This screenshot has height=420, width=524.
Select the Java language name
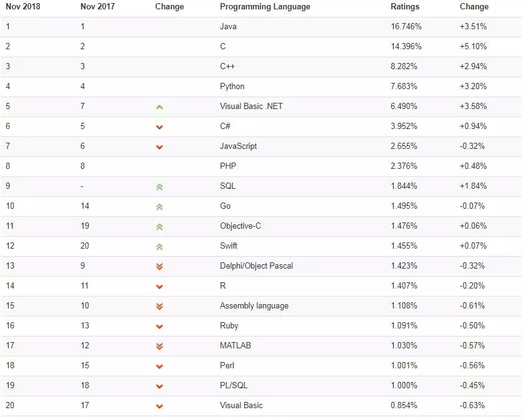click(x=228, y=26)
